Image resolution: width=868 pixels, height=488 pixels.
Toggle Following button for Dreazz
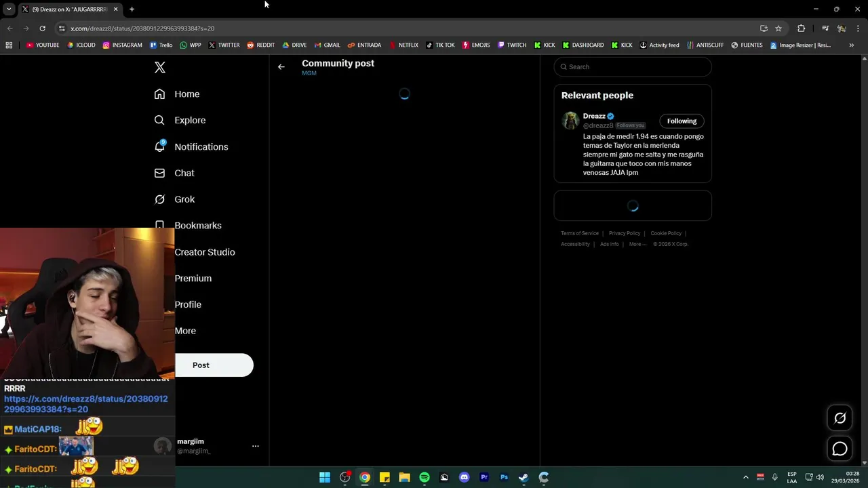tap(682, 121)
